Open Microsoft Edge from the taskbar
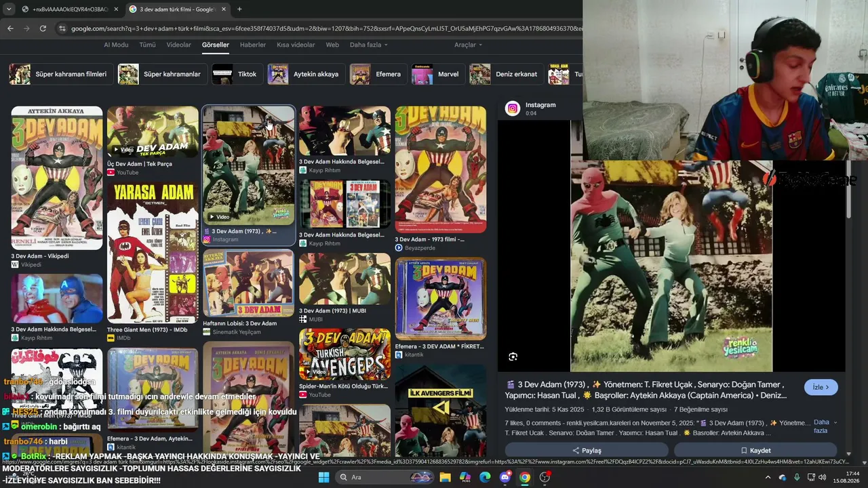Screen dimensions: 868x488 [x=485, y=477]
